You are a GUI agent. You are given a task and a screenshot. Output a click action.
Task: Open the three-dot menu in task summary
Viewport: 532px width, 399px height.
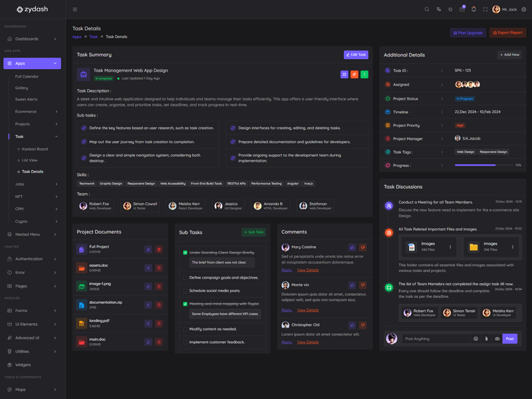pos(364,74)
